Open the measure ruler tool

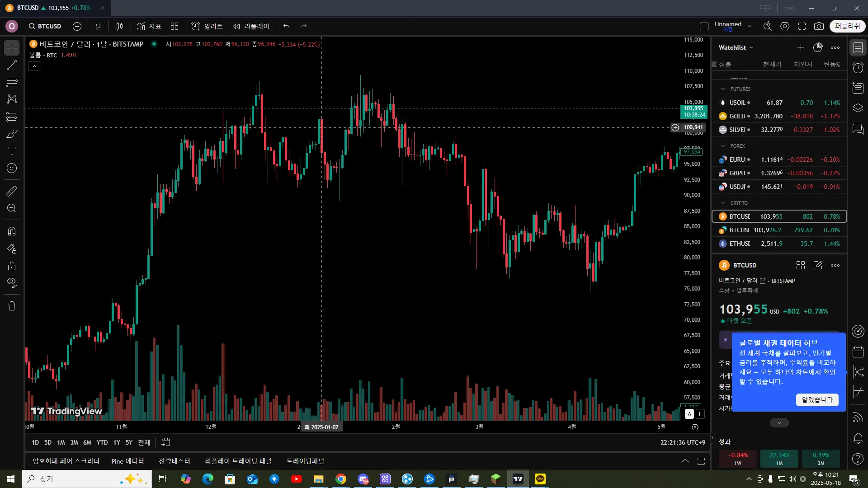point(12,191)
